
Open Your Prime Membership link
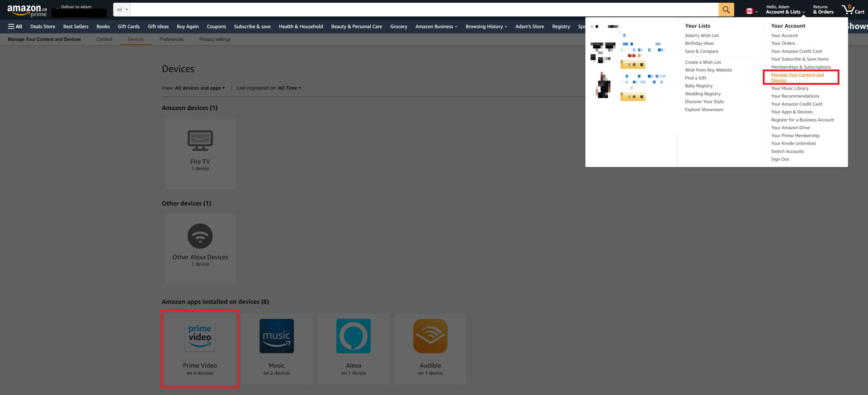pos(795,136)
